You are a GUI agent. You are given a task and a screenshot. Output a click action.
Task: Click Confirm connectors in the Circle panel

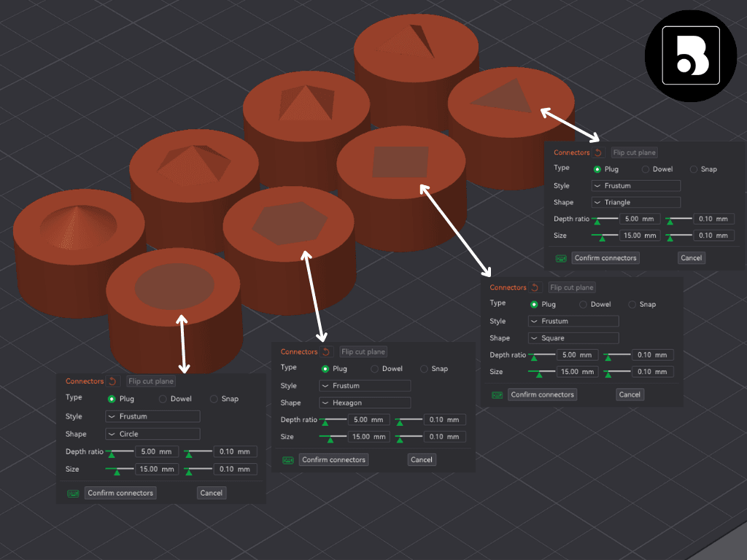point(120,494)
